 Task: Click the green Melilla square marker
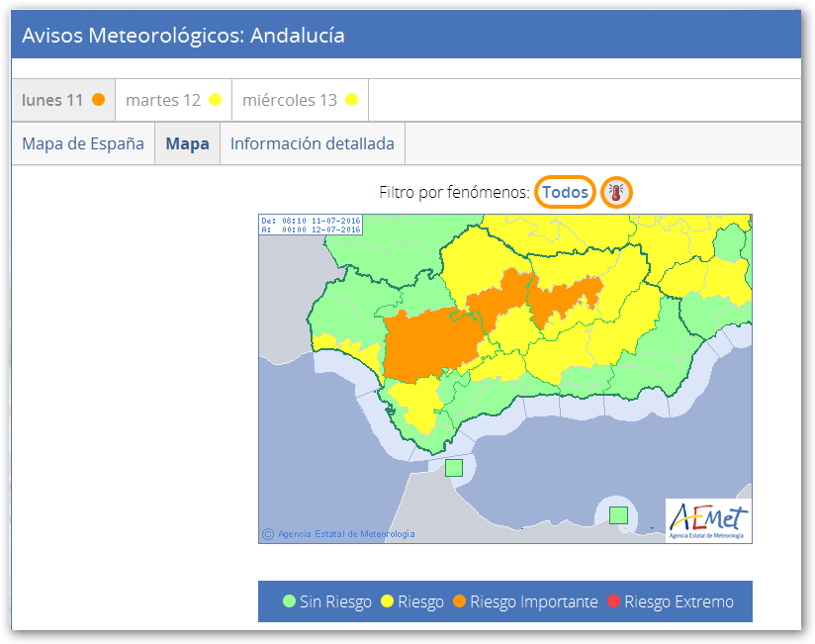point(618,514)
